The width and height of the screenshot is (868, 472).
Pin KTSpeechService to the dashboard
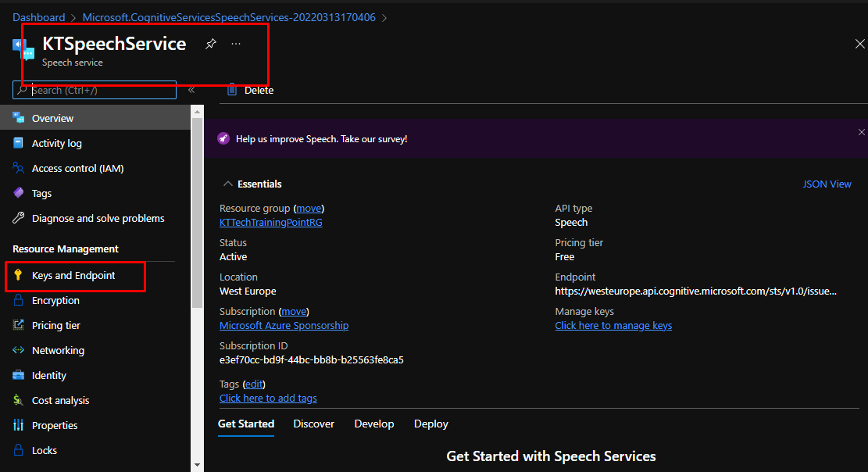pyautogui.click(x=210, y=45)
